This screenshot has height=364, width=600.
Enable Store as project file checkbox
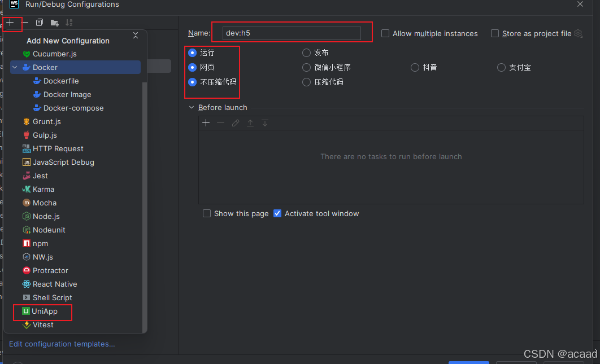[x=495, y=34]
